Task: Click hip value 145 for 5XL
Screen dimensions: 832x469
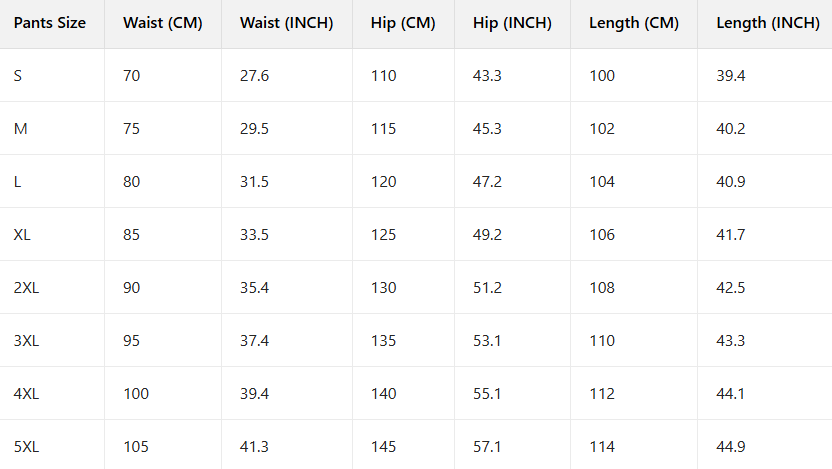Action: point(383,447)
